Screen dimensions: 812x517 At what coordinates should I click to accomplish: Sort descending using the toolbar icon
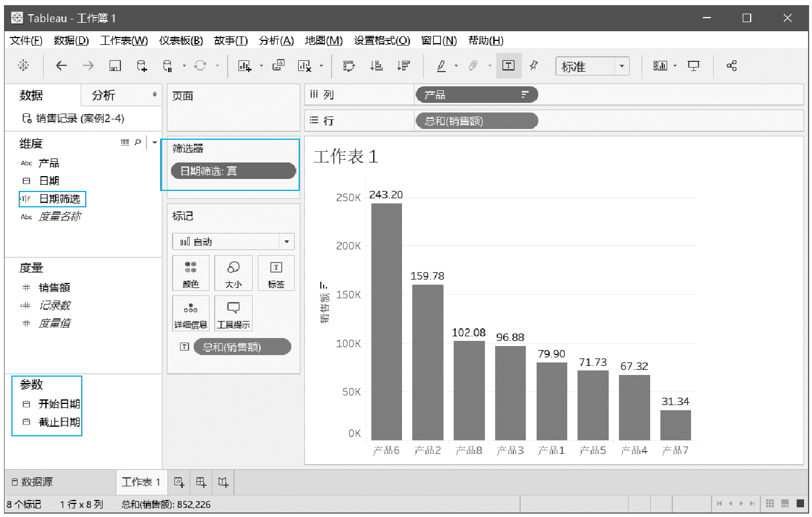404,66
